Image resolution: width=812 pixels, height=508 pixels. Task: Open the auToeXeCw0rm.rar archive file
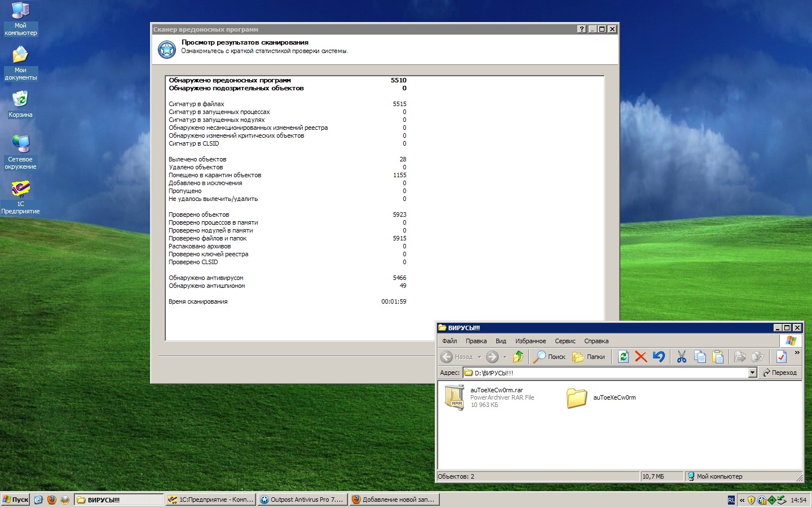click(454, 397)
